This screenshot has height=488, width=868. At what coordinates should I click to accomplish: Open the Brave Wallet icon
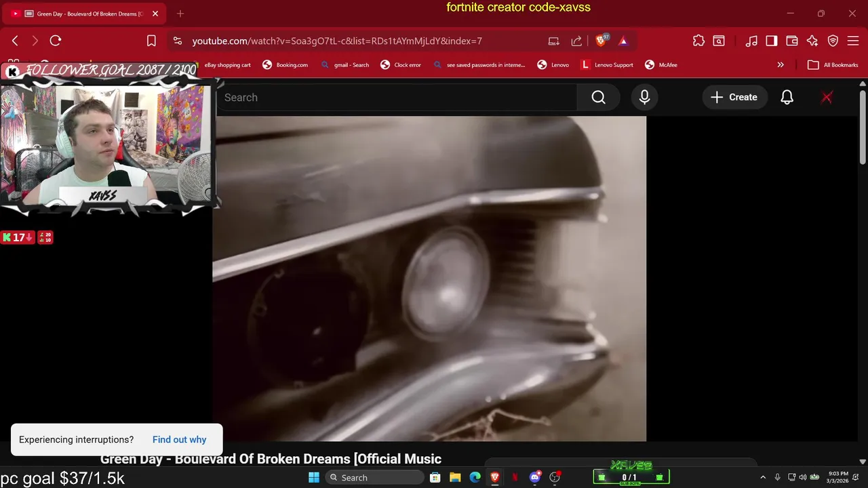click(792, 41)
